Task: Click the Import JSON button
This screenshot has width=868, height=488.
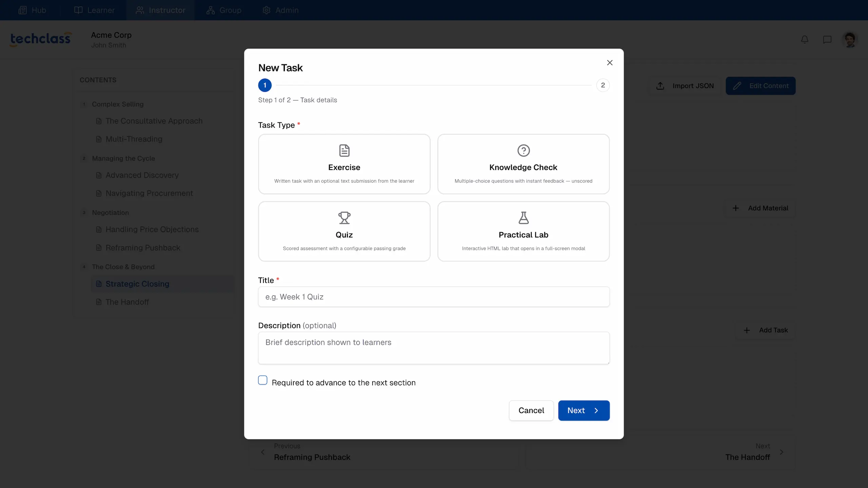Action: point(685,86)
